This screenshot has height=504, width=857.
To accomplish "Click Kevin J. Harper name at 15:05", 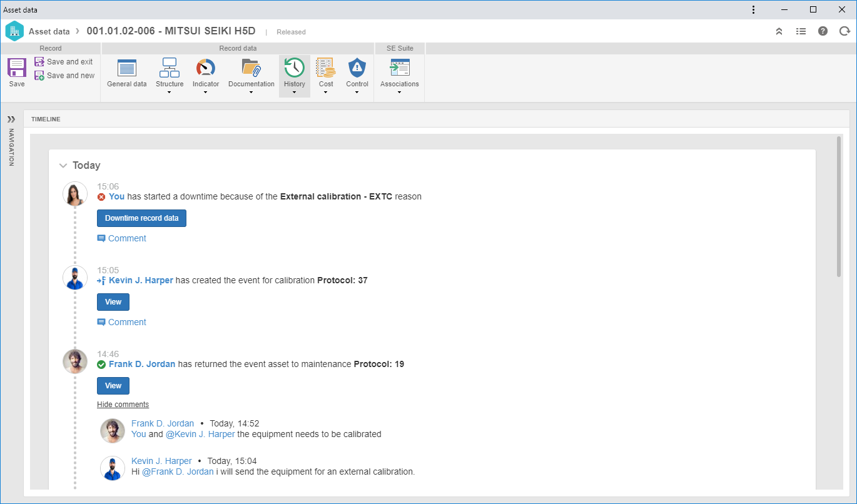I will 141,280.
